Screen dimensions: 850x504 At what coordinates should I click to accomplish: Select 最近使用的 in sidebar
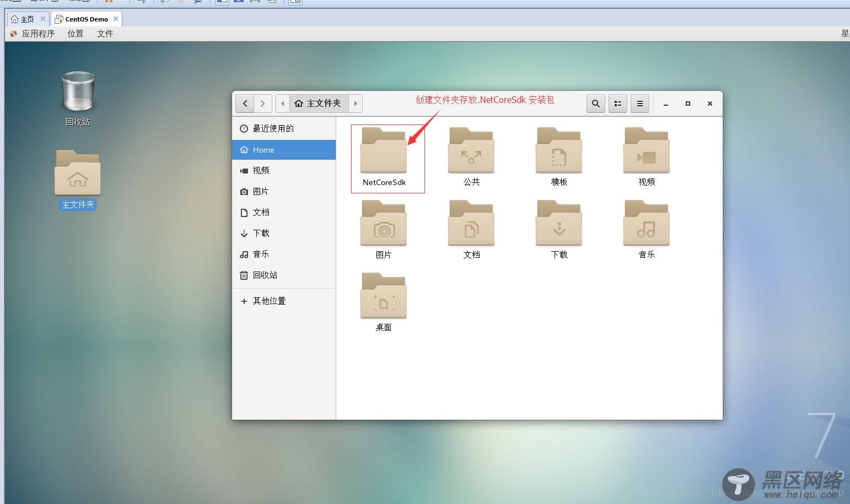[x=284, y=128]
